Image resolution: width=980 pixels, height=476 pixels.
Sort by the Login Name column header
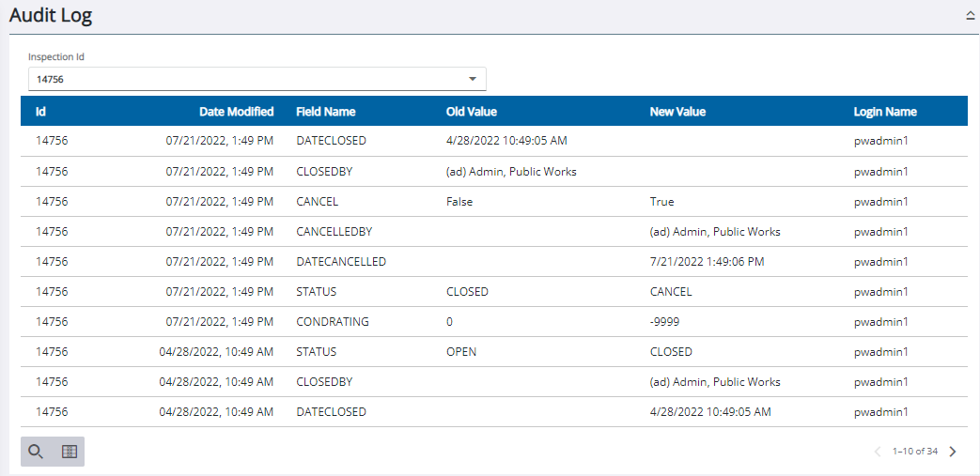[x=884, y=112]
